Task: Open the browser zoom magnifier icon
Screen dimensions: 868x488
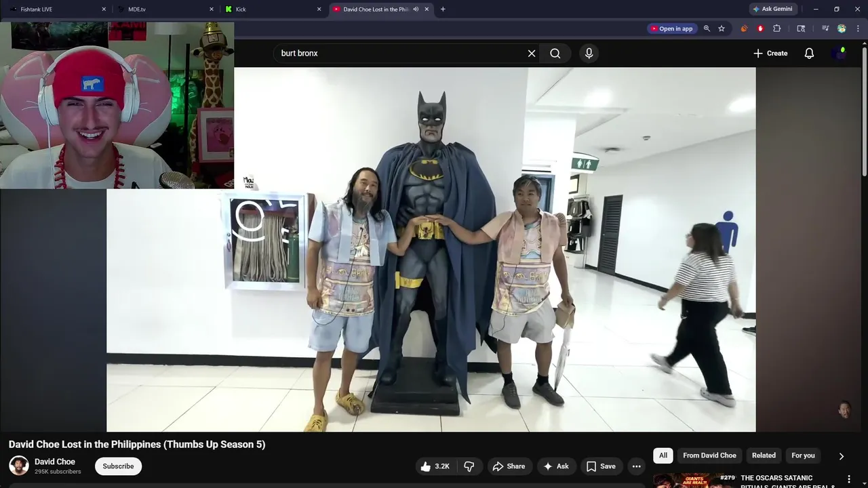Action: click(x=707, y=28)
